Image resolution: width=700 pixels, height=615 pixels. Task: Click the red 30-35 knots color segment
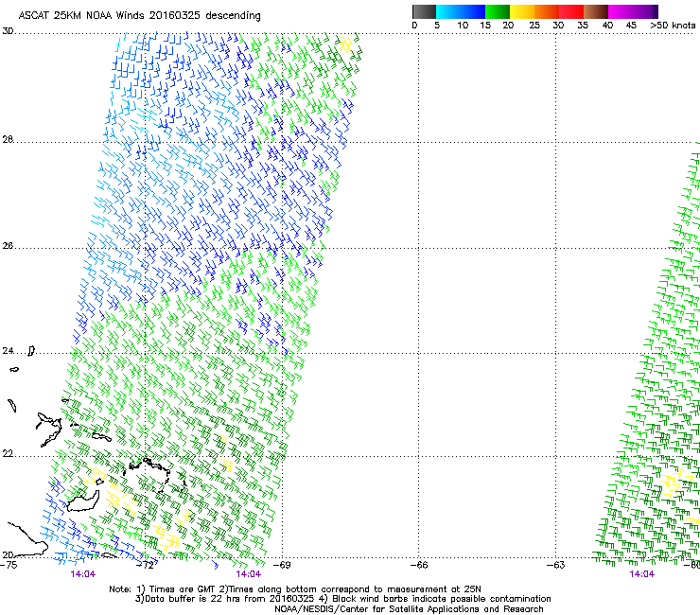(x=571, y=11)
